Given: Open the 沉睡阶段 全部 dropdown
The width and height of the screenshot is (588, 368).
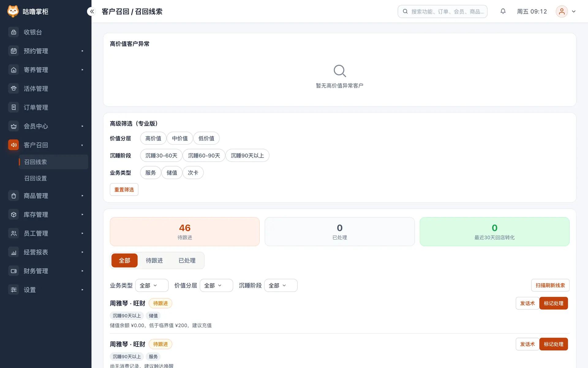Looking at the screenshot, I should (x=281, y=286).
